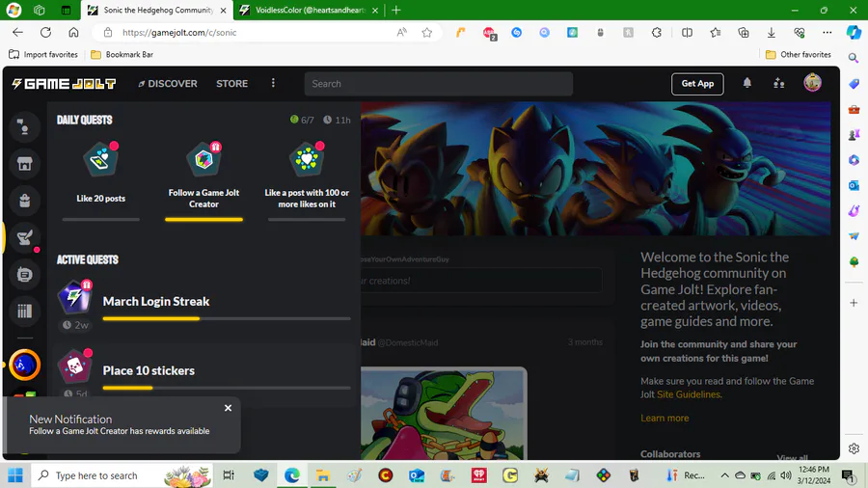This screenshot has width=868, height=488.
Task: Open browser Settings and more menu
Action: (827, 32)
